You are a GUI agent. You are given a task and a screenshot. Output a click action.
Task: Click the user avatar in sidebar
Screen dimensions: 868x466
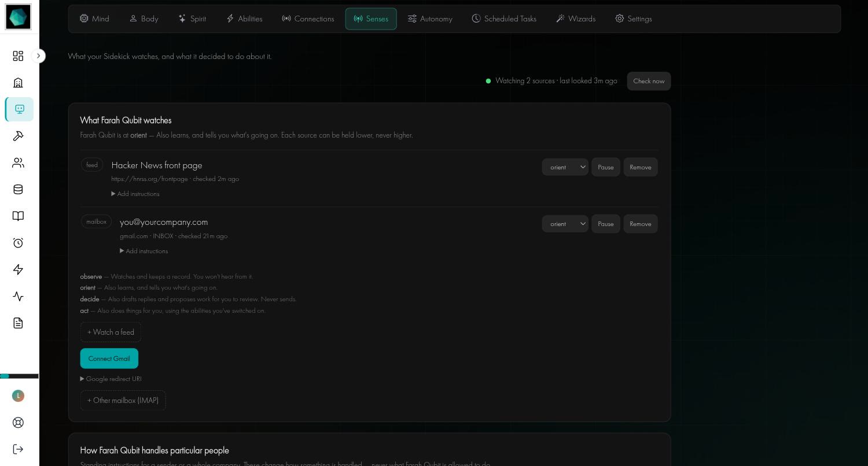18,395
